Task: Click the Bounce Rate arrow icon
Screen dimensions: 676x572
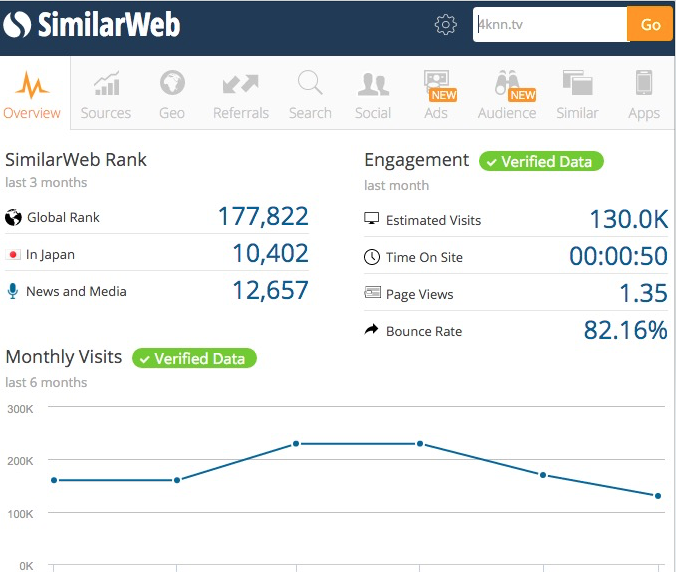Action: (371, 330)
